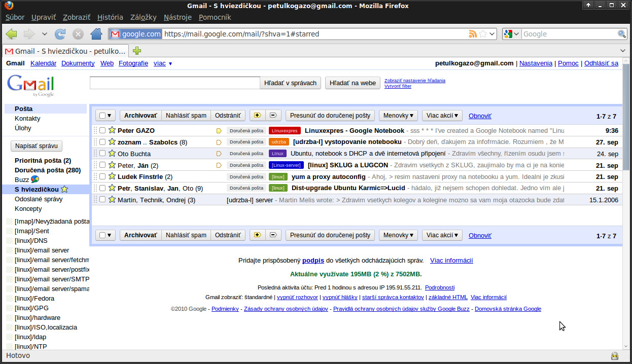
Task: Mark as important in the top toolbar
Action: (x=257, y=115)
